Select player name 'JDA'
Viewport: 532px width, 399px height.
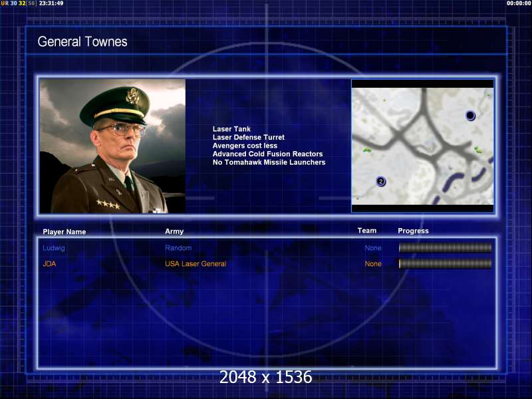point(49,263)
